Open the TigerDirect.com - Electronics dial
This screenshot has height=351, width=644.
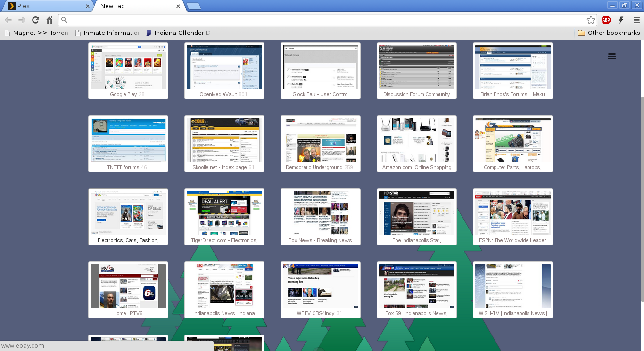click(x=224, y=217)
